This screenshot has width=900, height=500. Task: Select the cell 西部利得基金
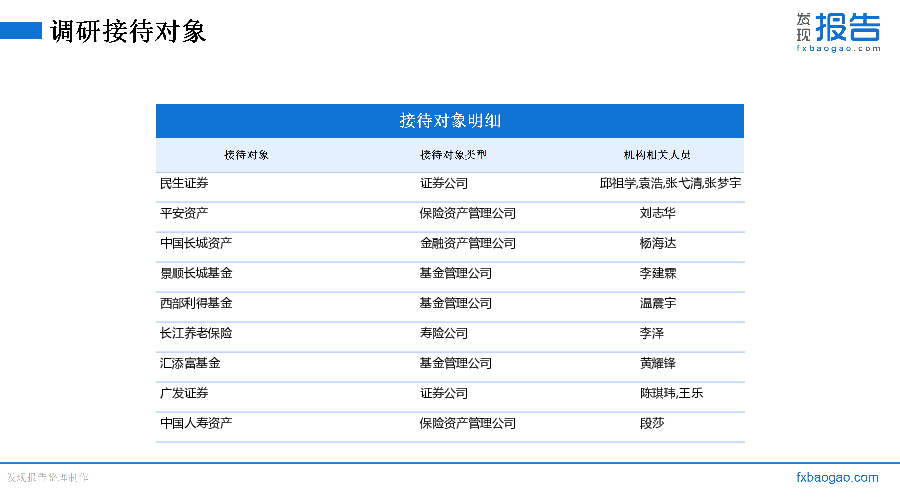[196, 303]
